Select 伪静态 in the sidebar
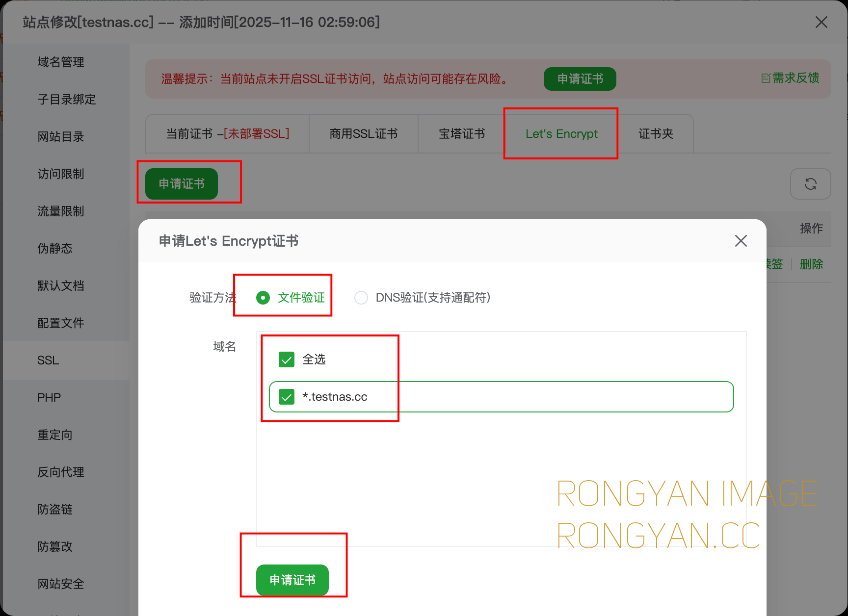The height and width of the screenshot is (616, 848). tap(55, 249)
